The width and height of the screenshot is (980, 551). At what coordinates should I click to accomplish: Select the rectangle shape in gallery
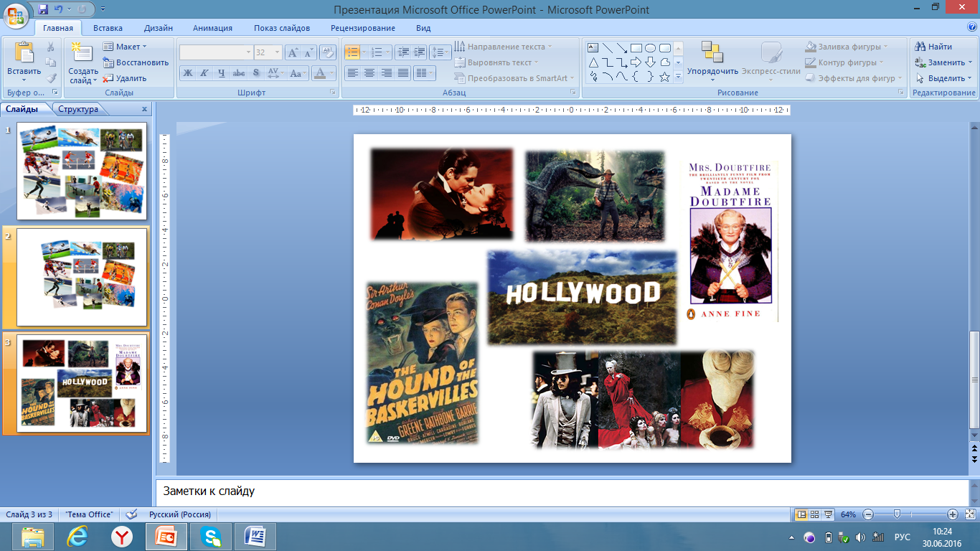(636, 48)
